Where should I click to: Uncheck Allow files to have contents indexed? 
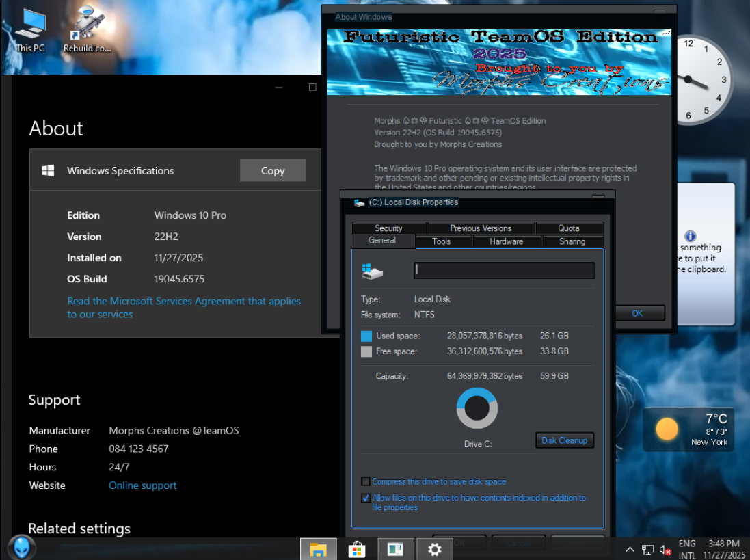[366, 498]
